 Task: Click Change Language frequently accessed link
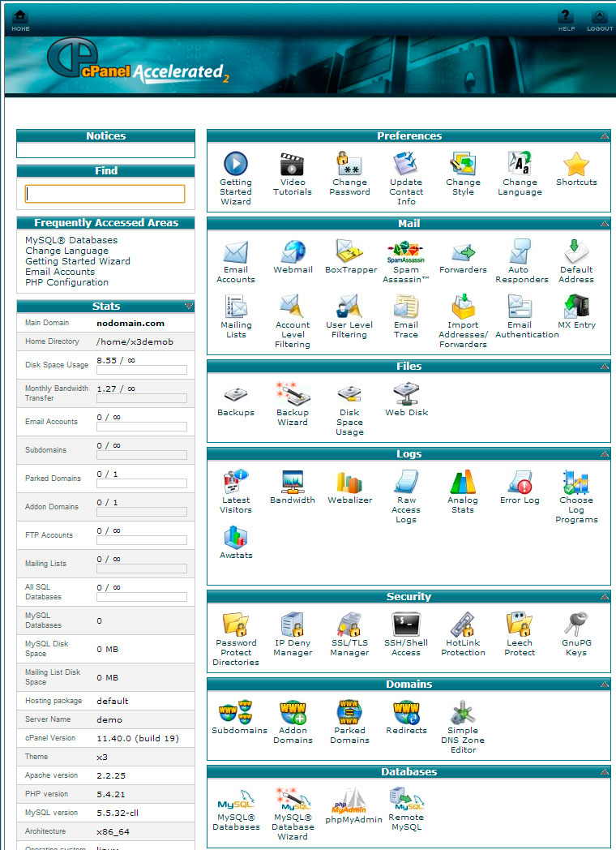point(66,251)
